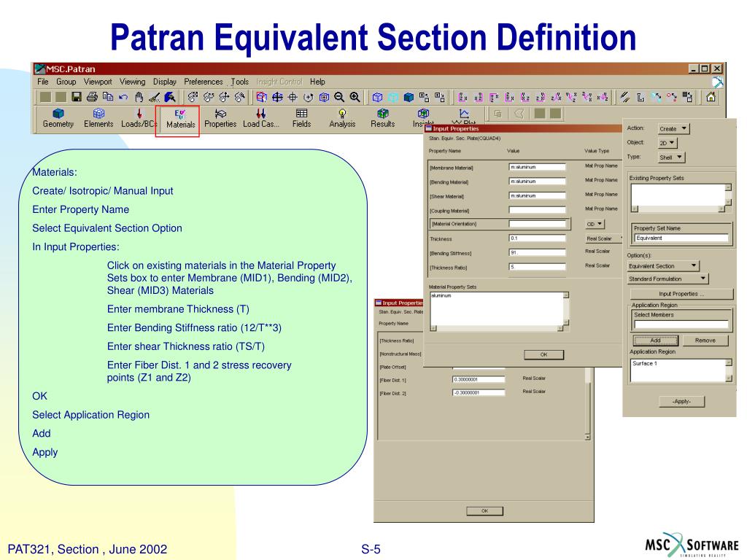Click the Coupling Material value field
This screenshot has height=560, width=747.
tap(538, 210)
